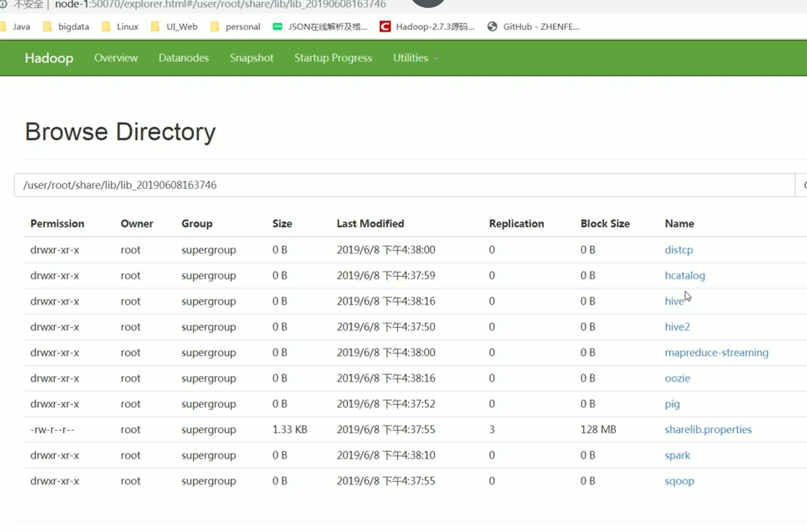Click the Last Modified column header
The height and width of the screenshot is (532, 807).
click(x=370, y=224)
